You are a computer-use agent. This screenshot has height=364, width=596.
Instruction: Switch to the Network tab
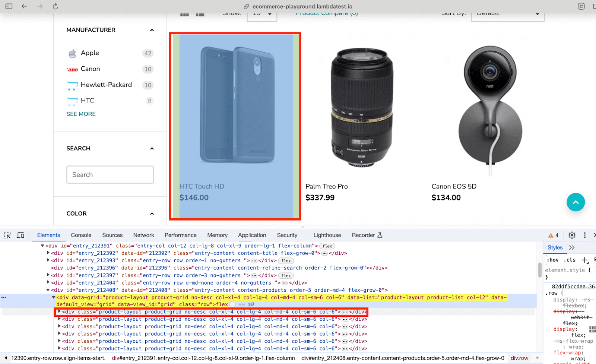point(144,235)
